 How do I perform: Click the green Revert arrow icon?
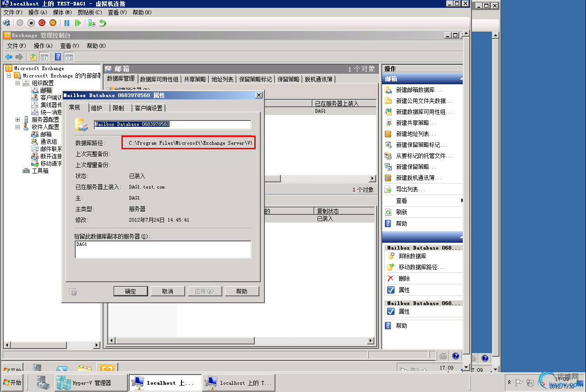tap(103, 22)
